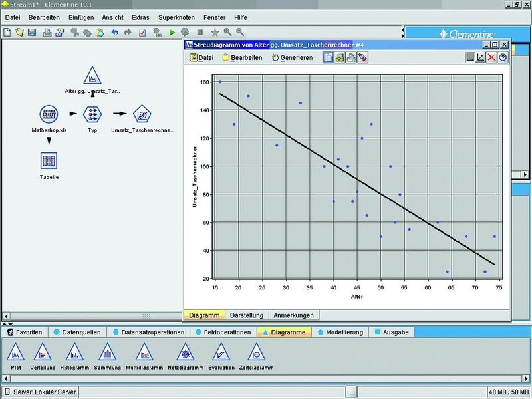Pick the Verteilung node from the palette

[x=43, y=352]
